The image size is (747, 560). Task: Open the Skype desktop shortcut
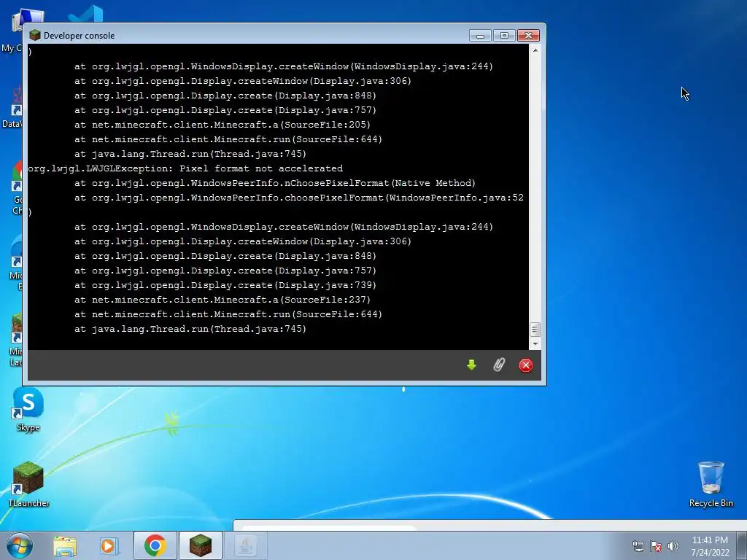pyautogui.click(x=28, y=410)
